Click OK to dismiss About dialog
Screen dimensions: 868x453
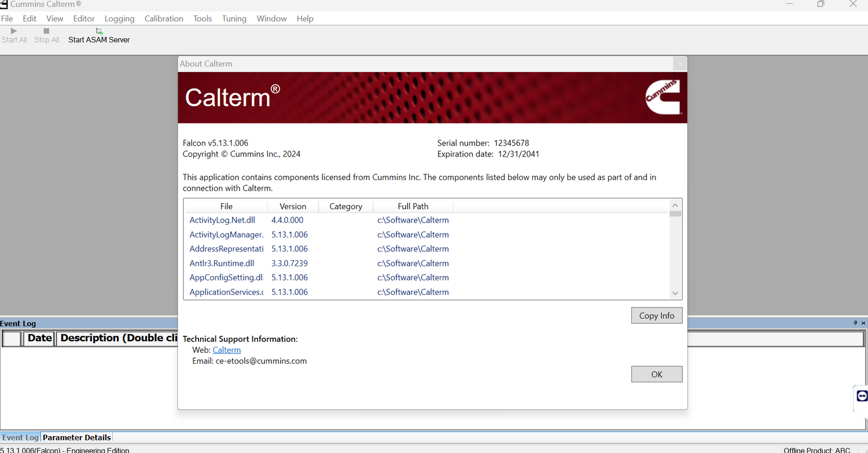click(x=657, y=374)
